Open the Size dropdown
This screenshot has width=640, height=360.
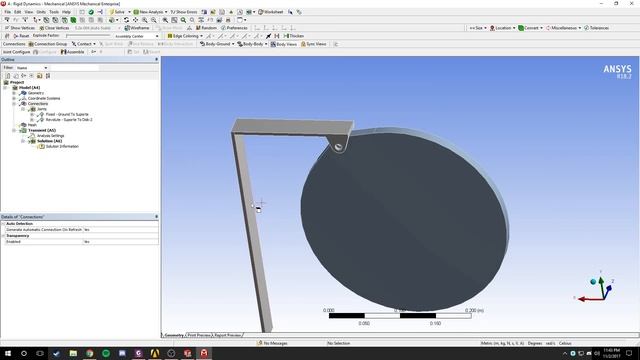[478, 28]
